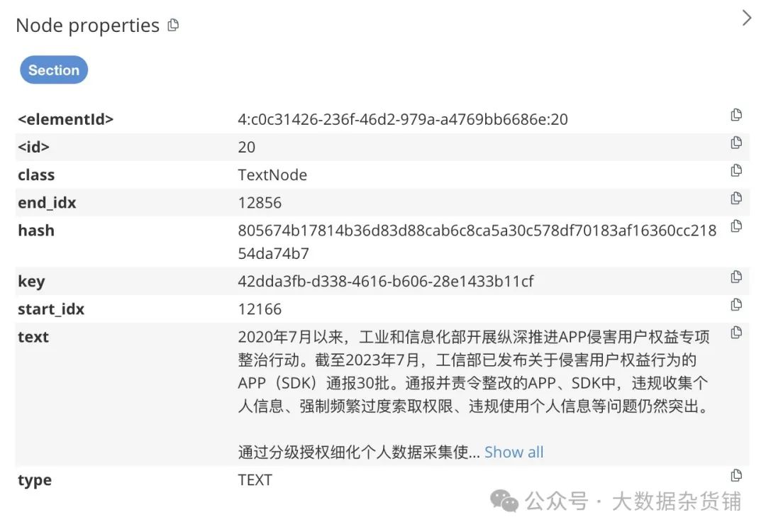
Task: Click the Node properties heading
Action: coord(88,26)
